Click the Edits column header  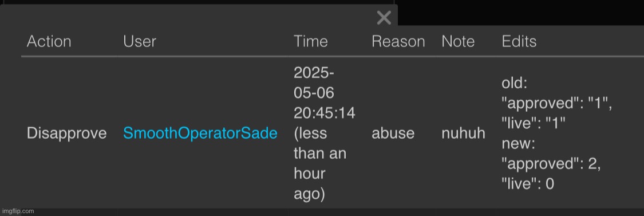click(x=519, y=42)
